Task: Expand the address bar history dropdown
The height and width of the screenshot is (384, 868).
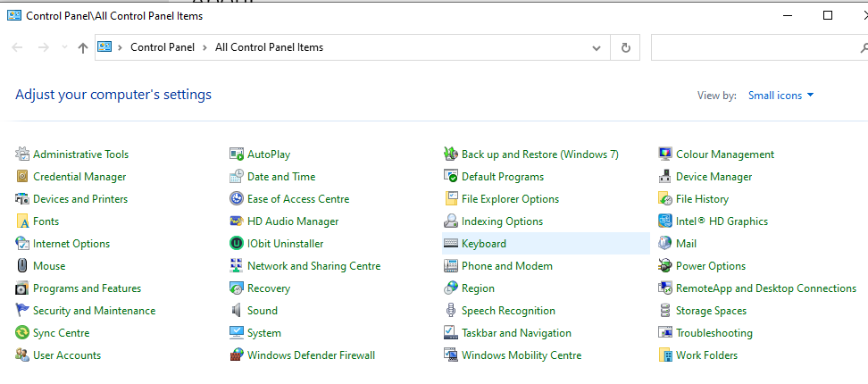Action: [597, 47]
